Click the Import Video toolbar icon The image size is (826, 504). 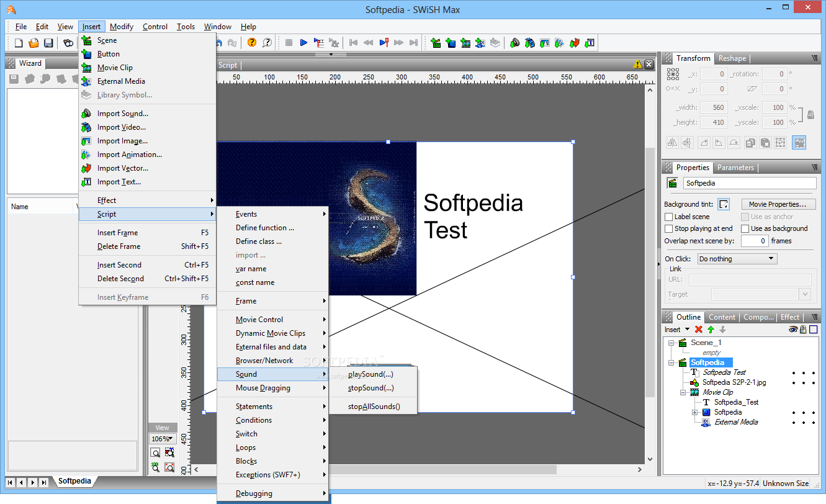pos(530,43)
